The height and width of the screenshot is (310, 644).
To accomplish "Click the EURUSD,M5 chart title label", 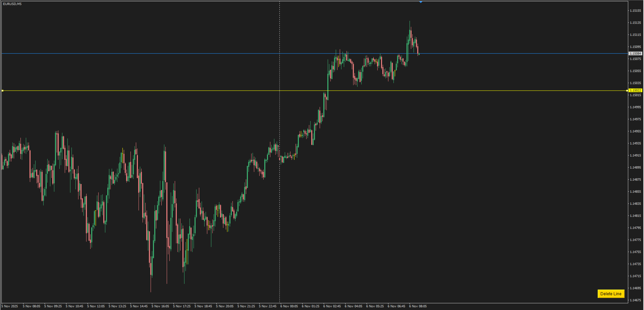I will coord(12,4).
